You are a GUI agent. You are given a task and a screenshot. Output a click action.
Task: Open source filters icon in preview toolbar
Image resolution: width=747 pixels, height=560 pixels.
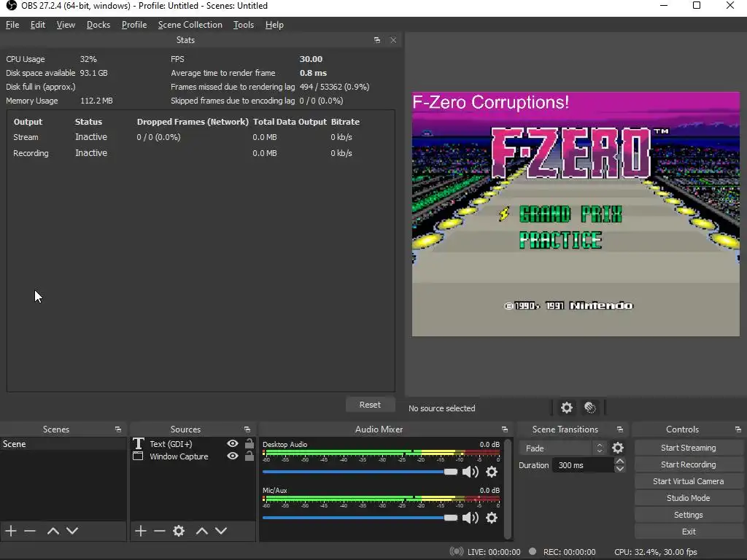[589, 408]
